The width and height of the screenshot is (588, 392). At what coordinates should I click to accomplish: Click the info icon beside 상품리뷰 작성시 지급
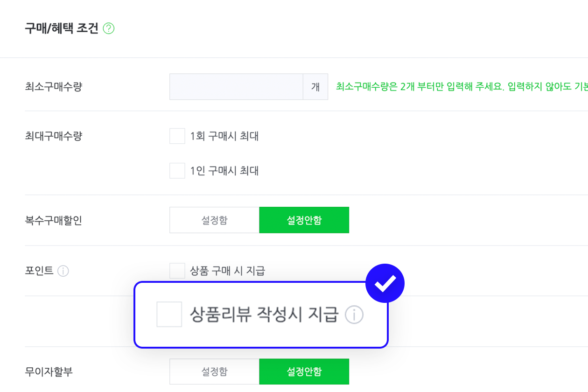click(x=354, y=315)
